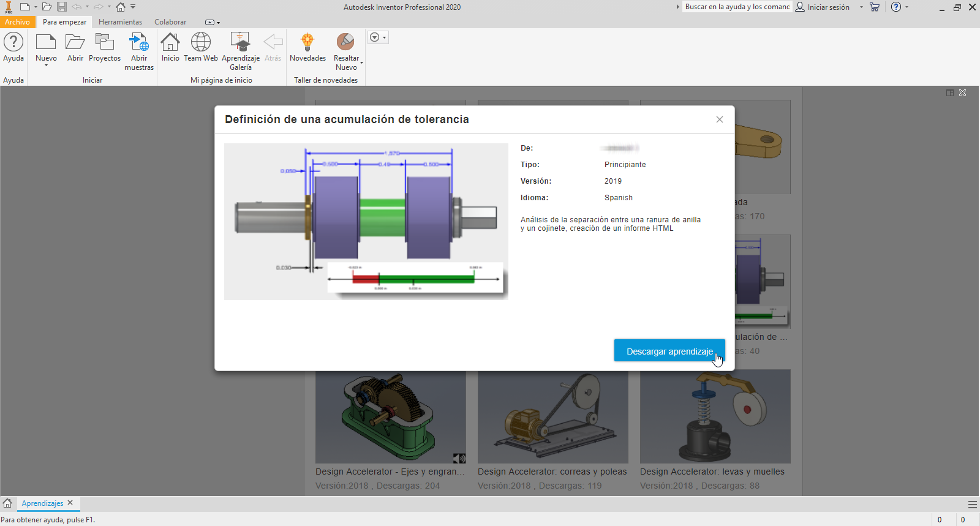Toggle the panel layout icon at top right
Image resolution: width=980 pixels, height=526 pixels.
tap(950, 93)
